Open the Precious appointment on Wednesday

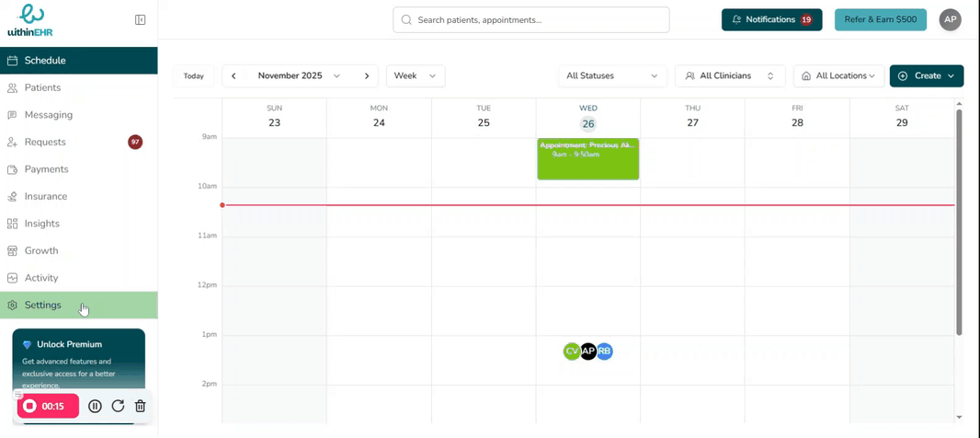click(588, 159)
